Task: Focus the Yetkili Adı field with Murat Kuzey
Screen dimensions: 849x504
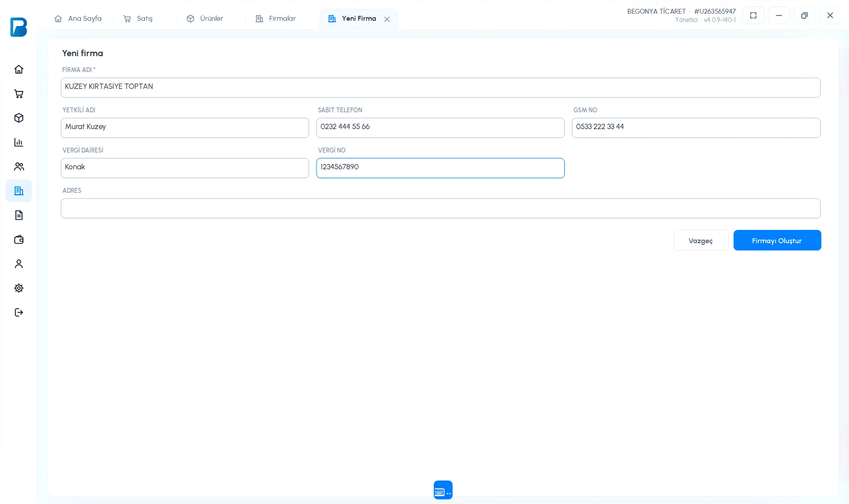Action: tap(185, 128)
